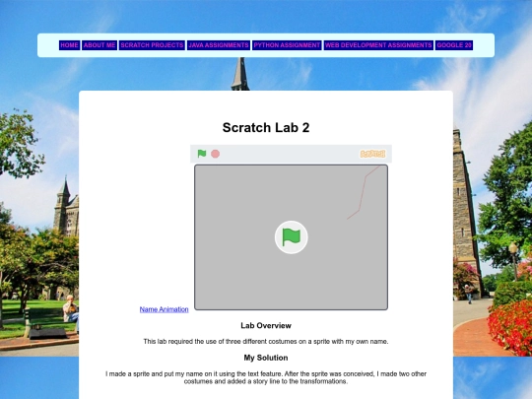532x399 pixels.
Task: Click the Lab Overview heading
Action: point(266,326)
